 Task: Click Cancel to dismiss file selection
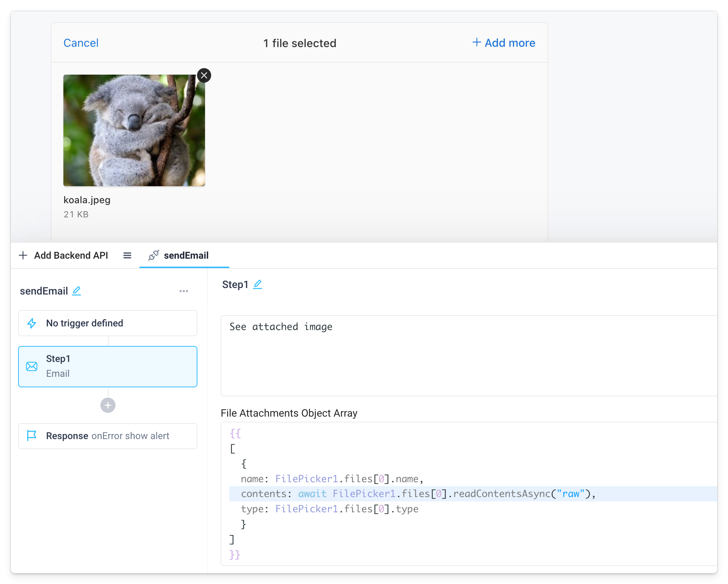click(x=81, y=43)
